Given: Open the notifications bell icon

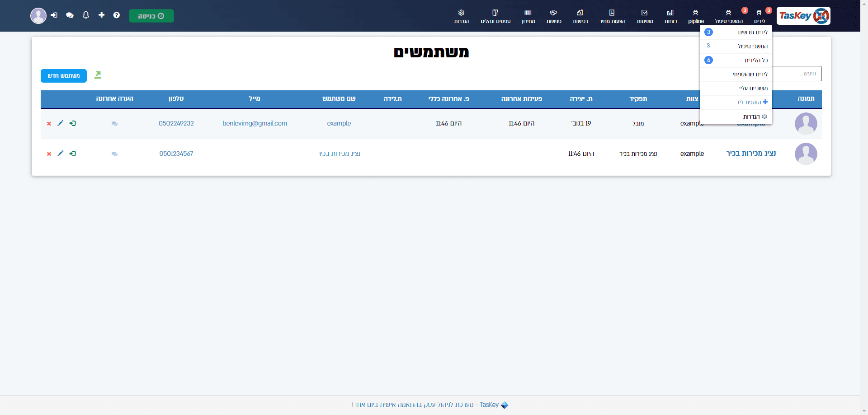Looking at the screenshot, I should coord(86,15).
